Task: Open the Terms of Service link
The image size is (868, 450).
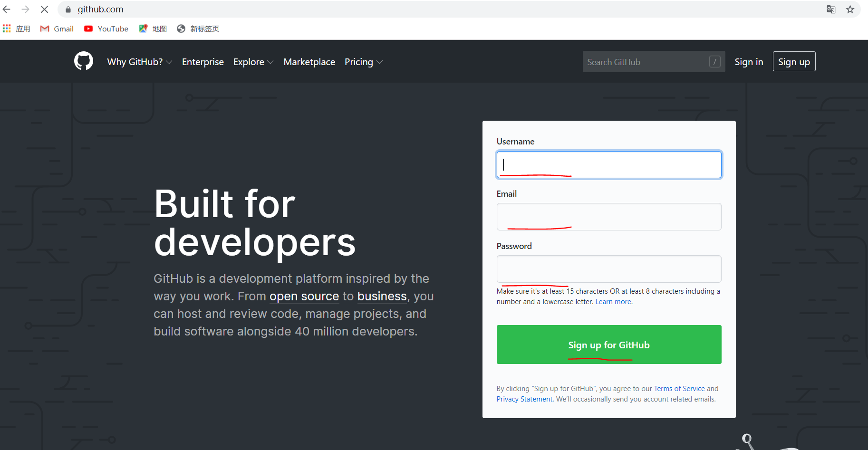Action: click(x=679, y=389)
